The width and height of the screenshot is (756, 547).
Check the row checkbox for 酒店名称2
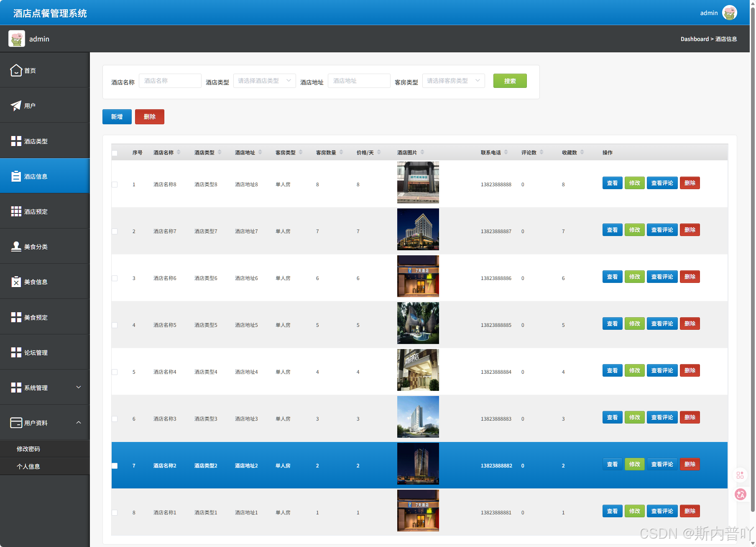click(x=115, y=466)
